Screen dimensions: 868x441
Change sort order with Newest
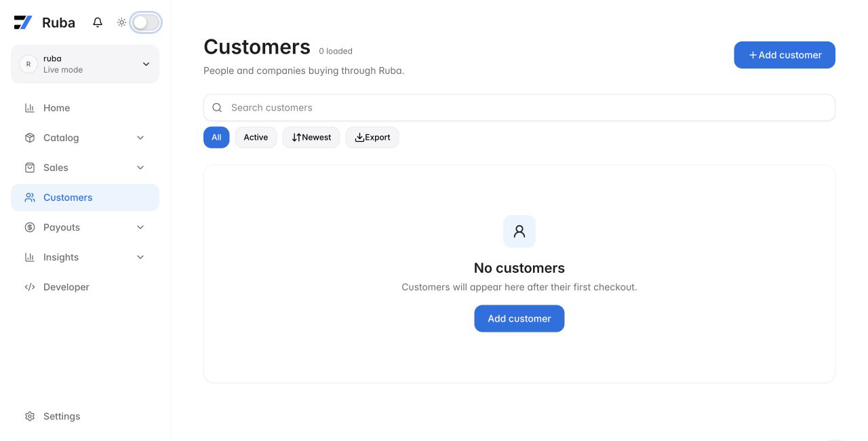[311, 137]
